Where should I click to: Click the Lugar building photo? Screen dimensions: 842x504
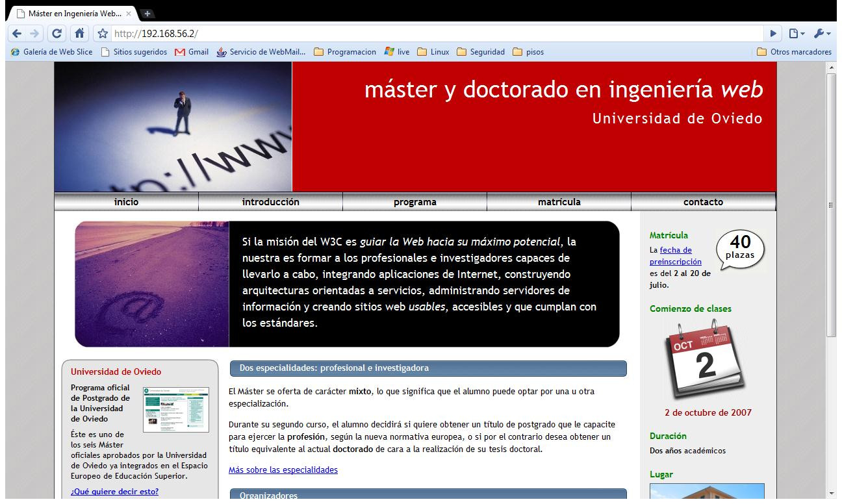coord(707,491)
